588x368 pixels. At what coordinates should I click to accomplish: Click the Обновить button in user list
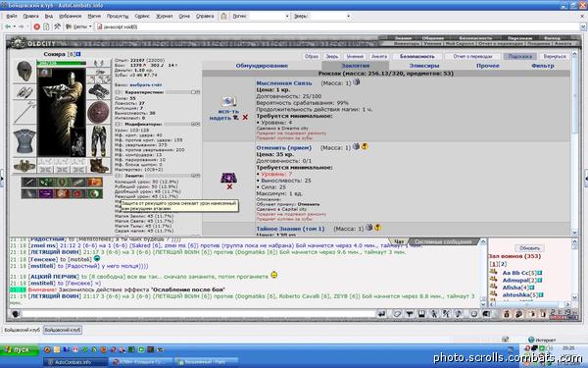(x=529, y=248)
